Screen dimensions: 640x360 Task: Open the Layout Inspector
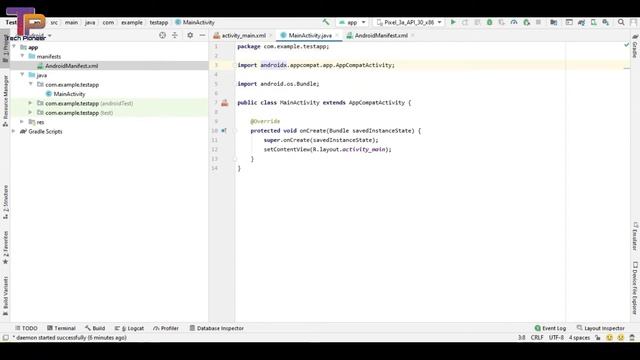(x=600, y=328)
